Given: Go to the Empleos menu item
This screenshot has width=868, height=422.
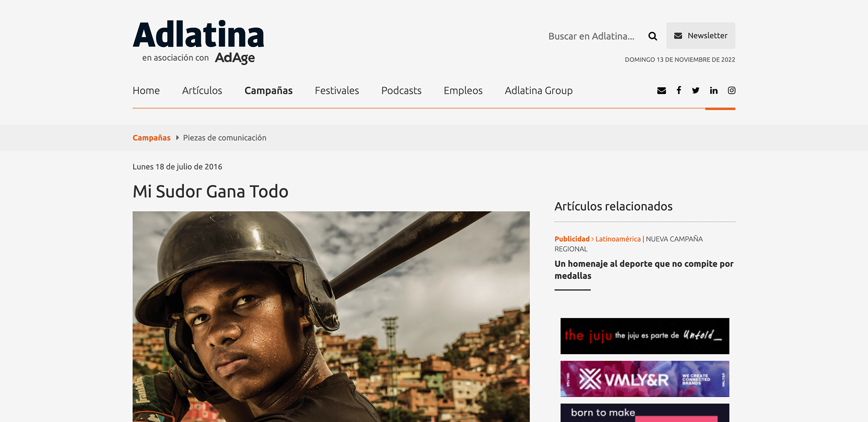Looking at the screenshot, I should pos(463,90).
